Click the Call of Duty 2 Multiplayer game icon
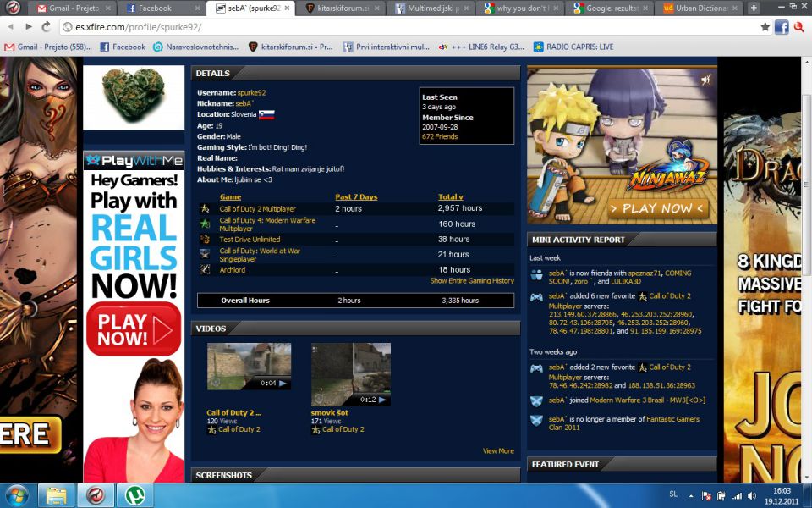812x508 pixels. point(205,208)
